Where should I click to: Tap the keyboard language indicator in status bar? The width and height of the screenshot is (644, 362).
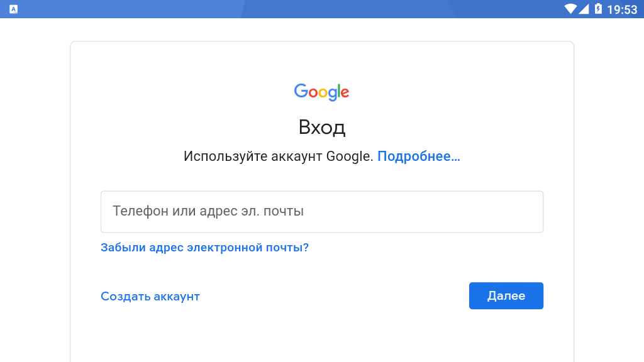coord(14,9)
